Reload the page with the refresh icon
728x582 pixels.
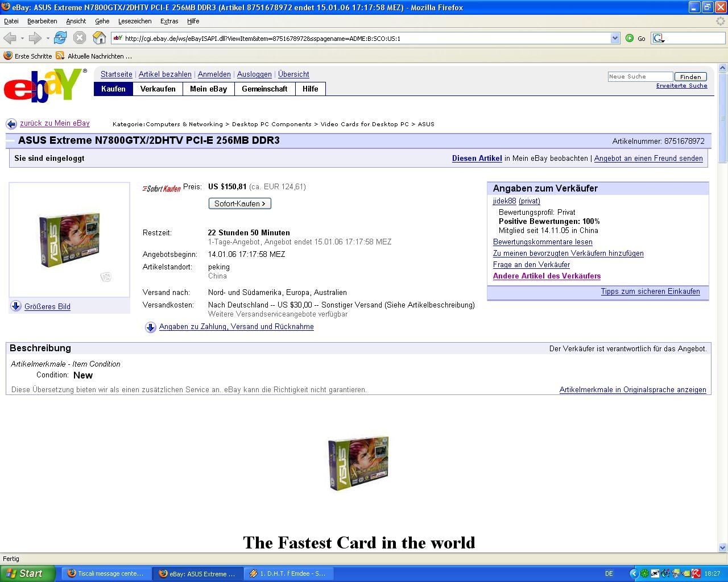pyautogui.click(x=60, y=38)
